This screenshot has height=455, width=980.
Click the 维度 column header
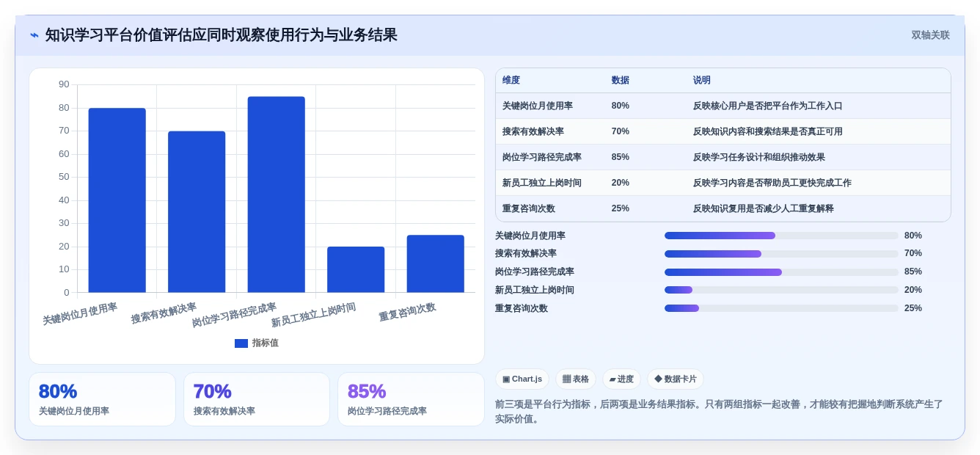(x=511, y=81)
